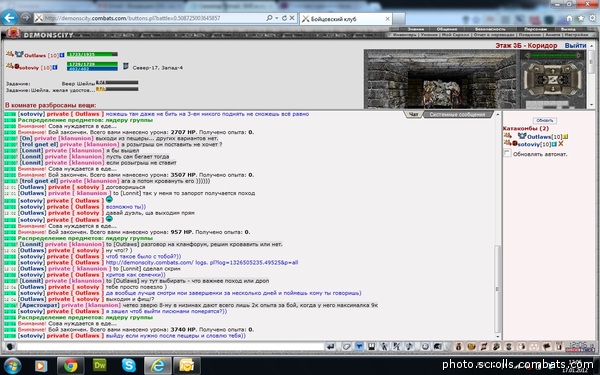Enable the Обновлять автомат. checkbox
This screenshot has width=600, height=375.
507,153
